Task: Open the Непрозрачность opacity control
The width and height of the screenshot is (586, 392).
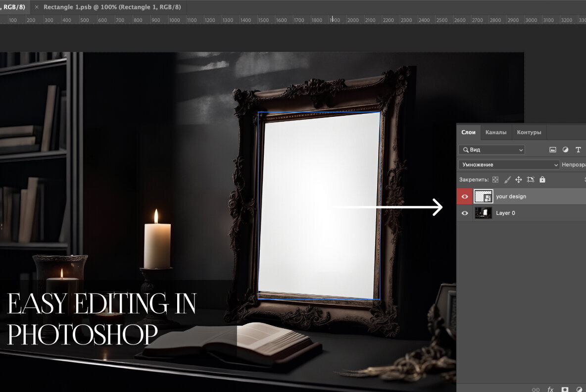Action: tap(574, 164)
